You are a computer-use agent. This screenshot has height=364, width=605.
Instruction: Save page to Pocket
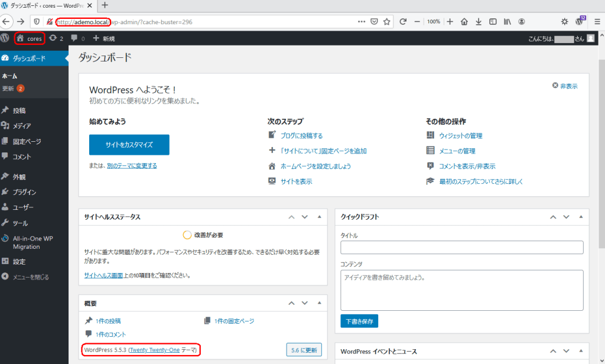coord(374,22)
